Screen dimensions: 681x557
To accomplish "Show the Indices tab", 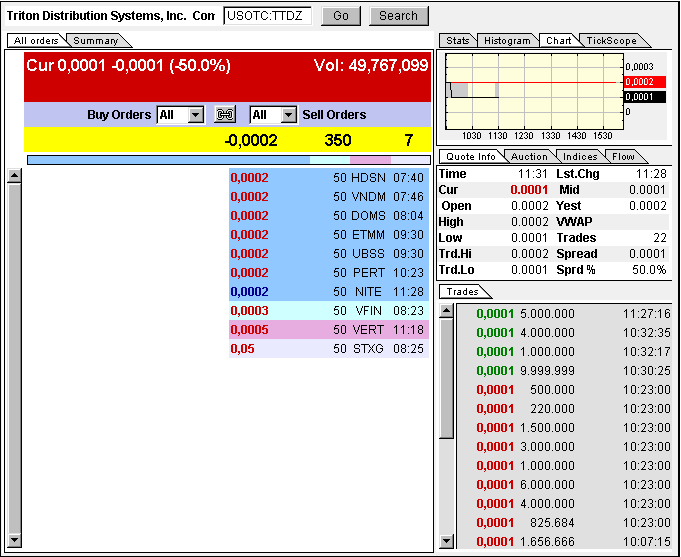I will pyautogui.click(x=580, y=157).
